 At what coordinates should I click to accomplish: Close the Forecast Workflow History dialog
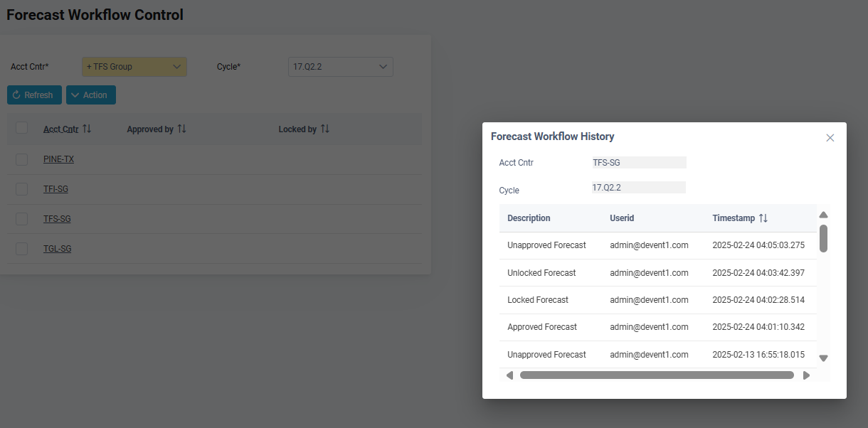830,138
